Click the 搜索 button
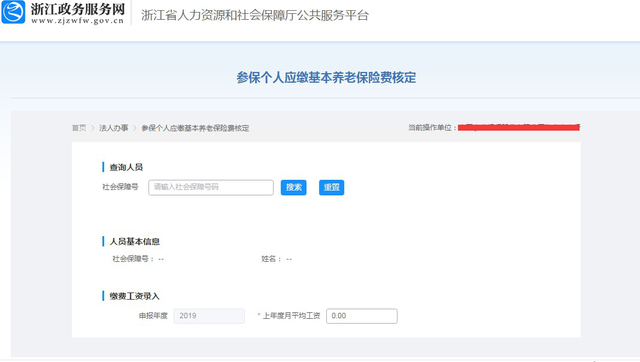The image size is (640, 362). (x=293, y=187)
